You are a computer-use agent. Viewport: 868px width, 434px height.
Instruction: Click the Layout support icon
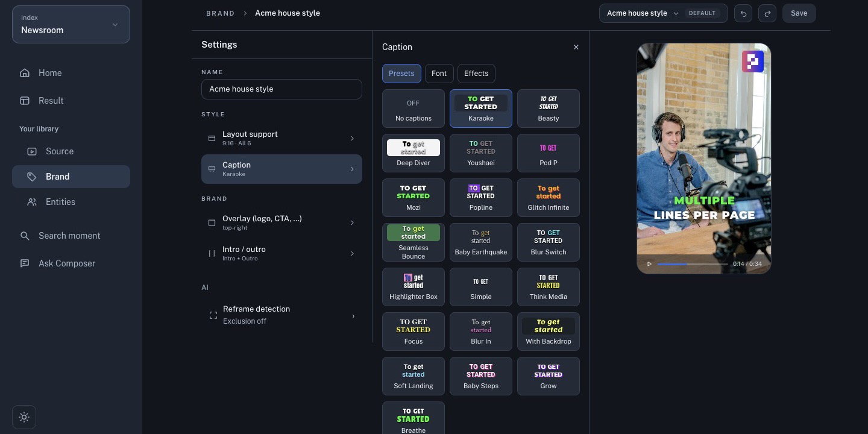tap(212, 139)
